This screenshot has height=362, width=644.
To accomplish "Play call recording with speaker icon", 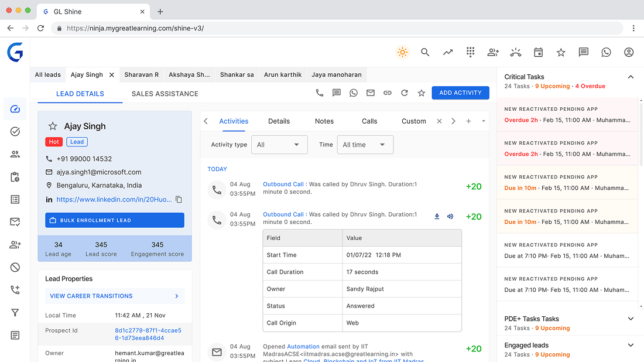I will click(x=450, y=216).
